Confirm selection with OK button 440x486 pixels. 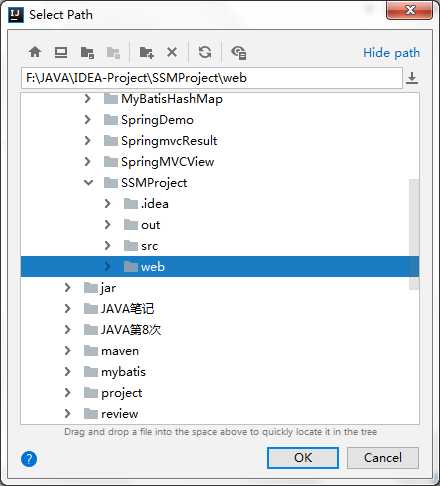point(303,458)
